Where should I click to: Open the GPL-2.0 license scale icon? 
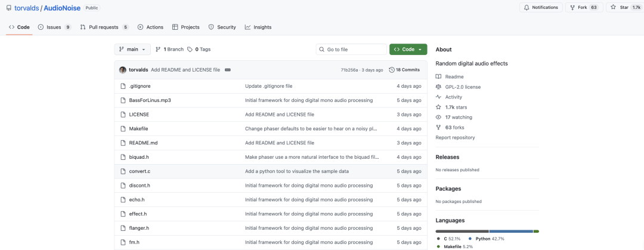(x=439, y=87)
